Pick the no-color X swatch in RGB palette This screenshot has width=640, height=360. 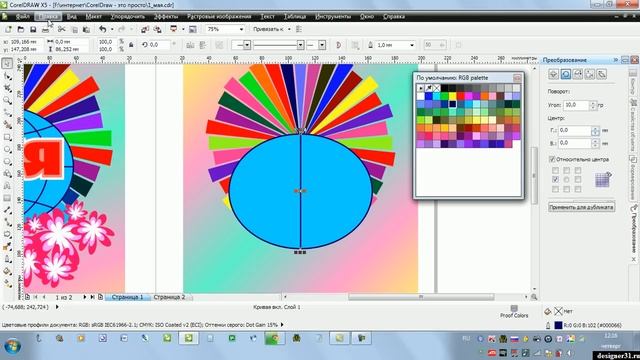[436, 88]
